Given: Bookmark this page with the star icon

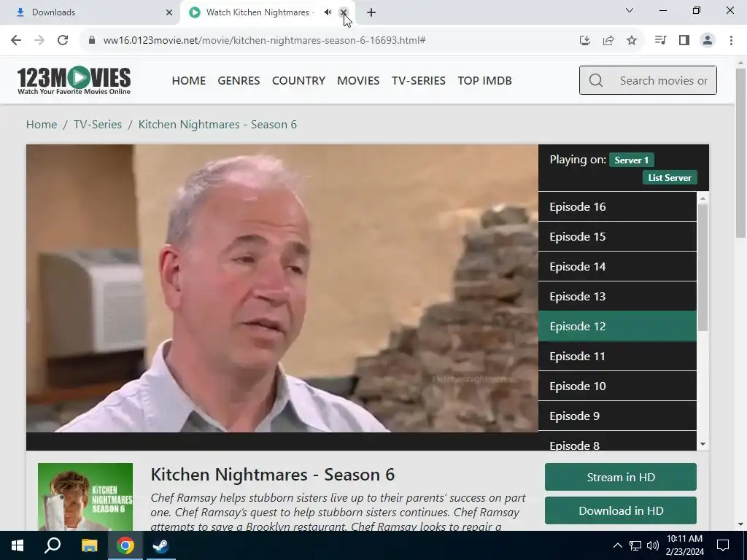Looking at the screenshot, I should [x=632, y=41].
